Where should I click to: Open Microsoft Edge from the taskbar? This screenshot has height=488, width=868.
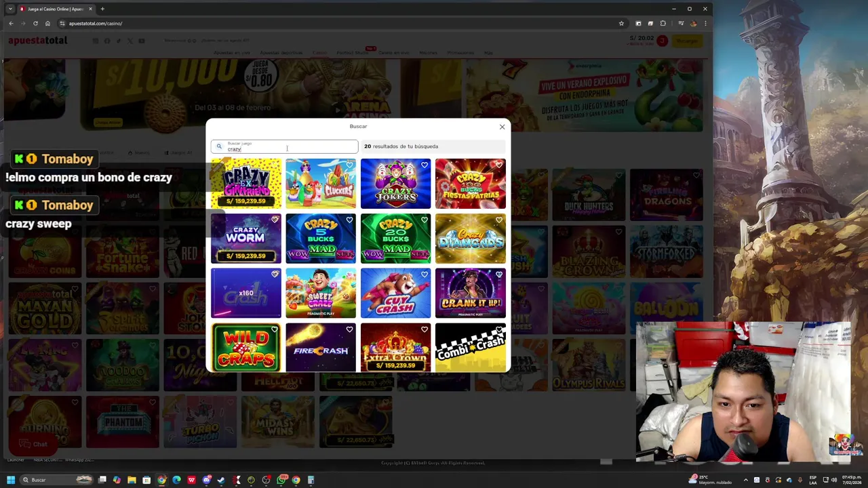[x=176, y=480]
